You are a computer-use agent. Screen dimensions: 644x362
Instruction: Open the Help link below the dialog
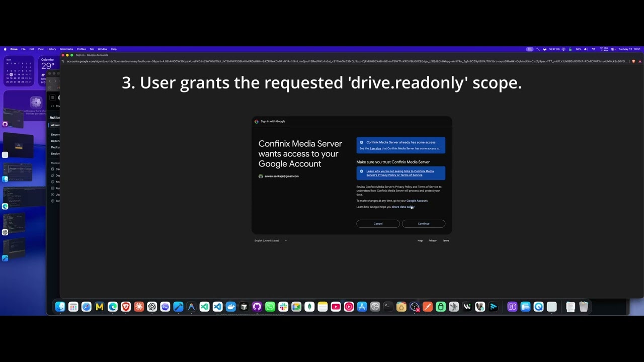pyautogui.click(x=420, y=240)
